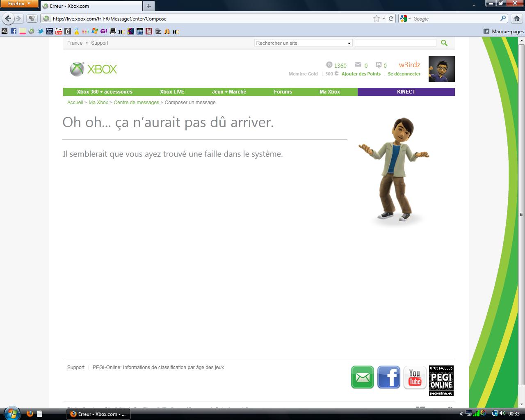Click the Facebook bookmark in bookmarks bar
Viewport: 525px width, 420px height.
(14, 31)
